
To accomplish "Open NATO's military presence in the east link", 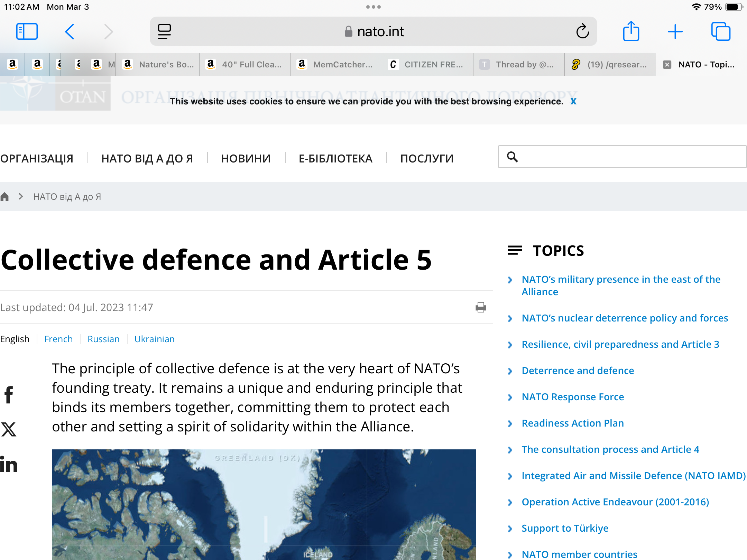I will [x=621, y=285].
